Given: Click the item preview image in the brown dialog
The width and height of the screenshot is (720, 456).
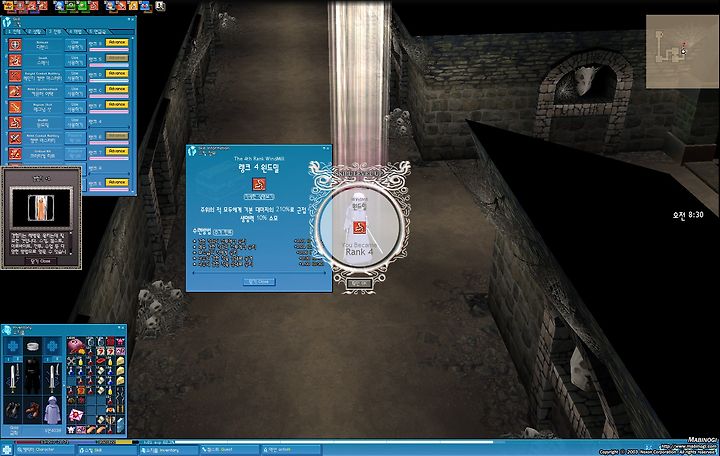Looking at the screenshot, I should (41, 208).
